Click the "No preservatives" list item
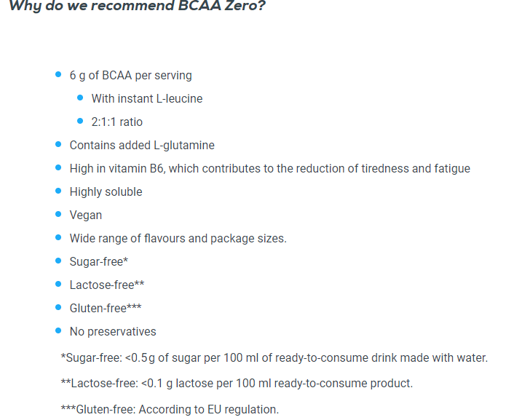This screenshot has height=420, width=530. pos(113,331)
